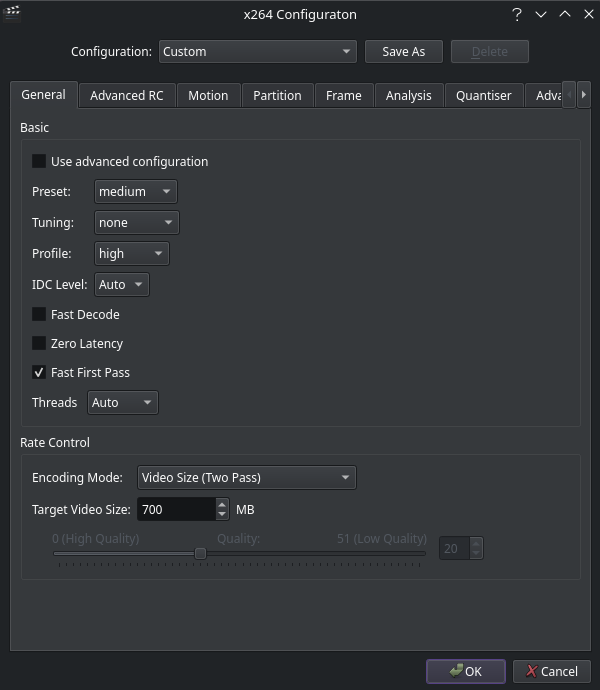Viewport: 600px width, 690px height.
Task: Click the Target Video Size input field
Action: point(177,509)
